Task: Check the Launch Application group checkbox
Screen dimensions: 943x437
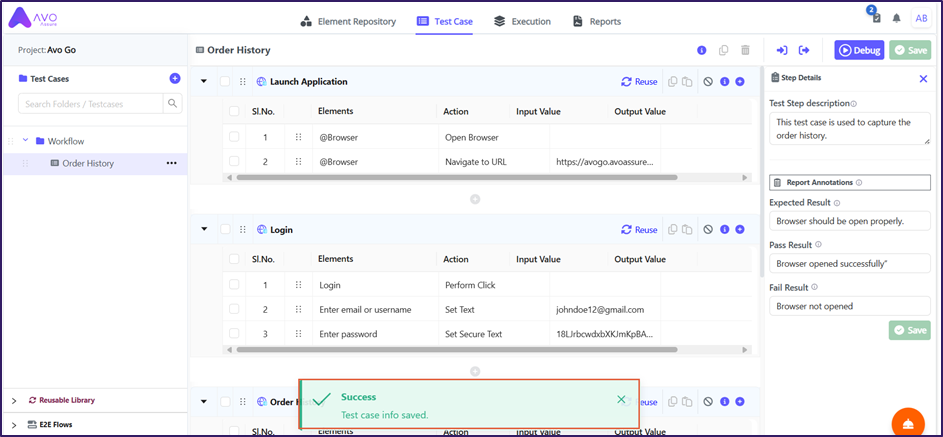Action: coord(225,82)
